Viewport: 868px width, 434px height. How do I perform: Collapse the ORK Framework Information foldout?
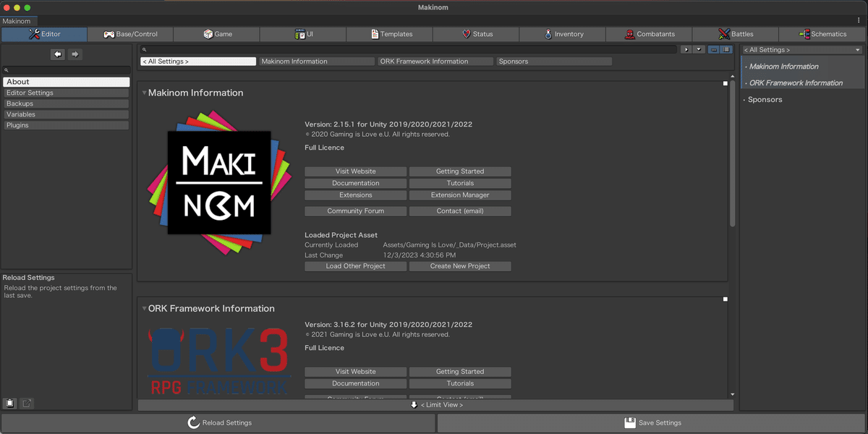[144, 308]
